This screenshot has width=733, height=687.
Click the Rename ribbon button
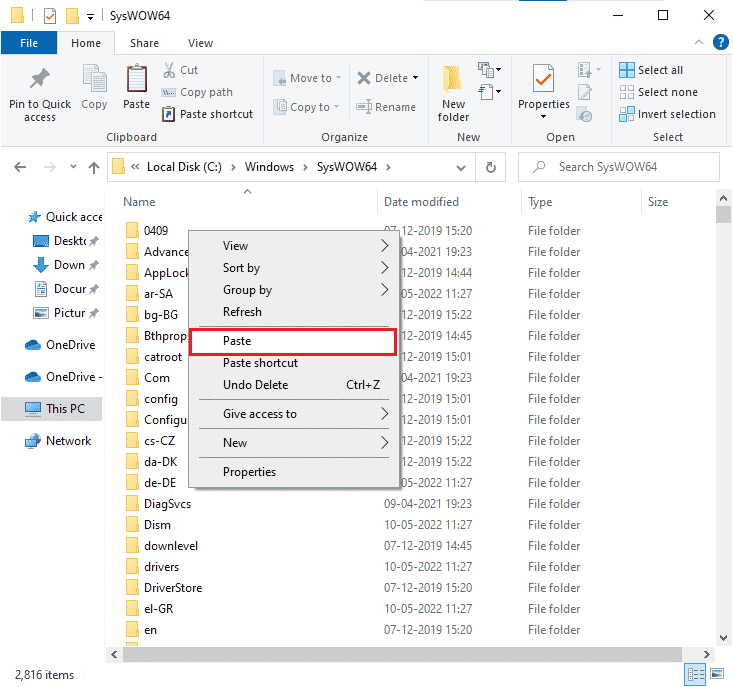coord(386,107)
